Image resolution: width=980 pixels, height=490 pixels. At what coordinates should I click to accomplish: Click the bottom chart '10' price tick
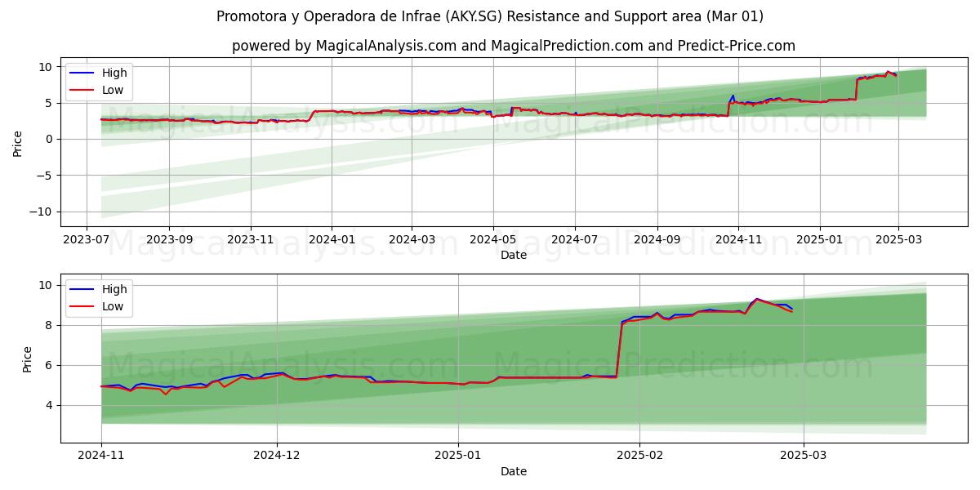(47, 285)
